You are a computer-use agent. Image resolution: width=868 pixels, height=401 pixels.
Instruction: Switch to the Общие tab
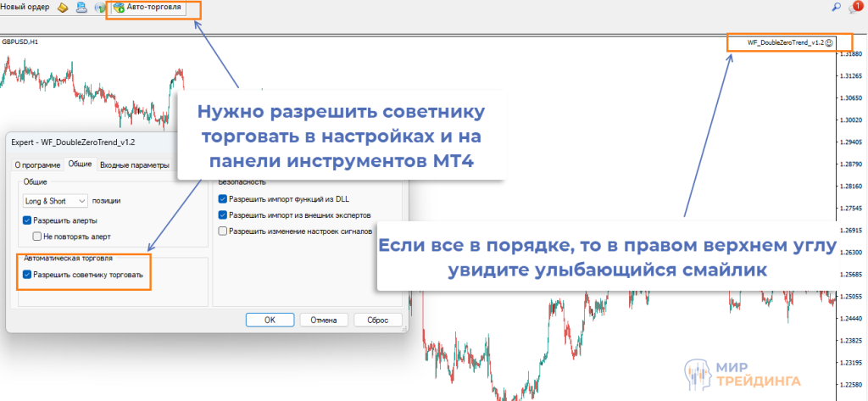coord(80,164)
